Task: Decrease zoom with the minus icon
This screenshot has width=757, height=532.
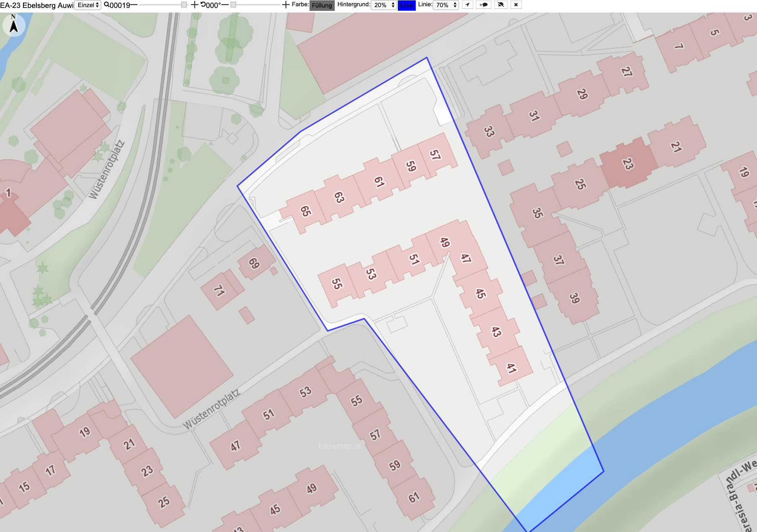Action: pyautogui.click(x=134, y=5)
